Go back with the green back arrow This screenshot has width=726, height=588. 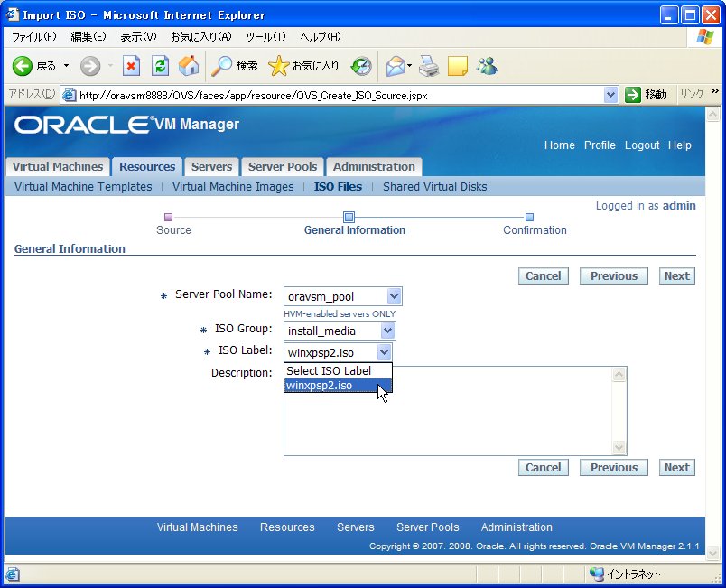[22, 66]
